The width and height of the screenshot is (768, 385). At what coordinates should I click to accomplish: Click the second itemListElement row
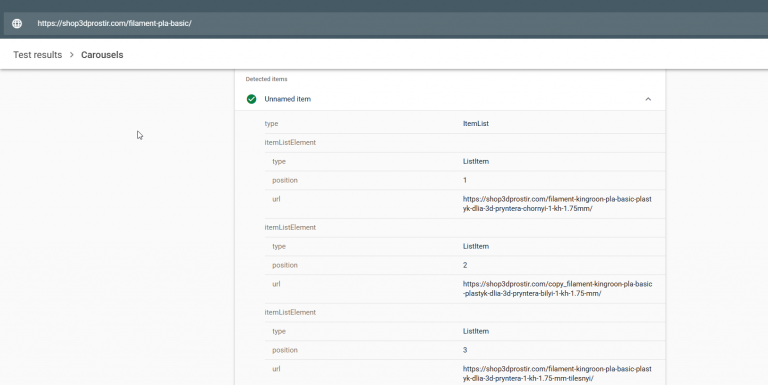tap(465, 227)
